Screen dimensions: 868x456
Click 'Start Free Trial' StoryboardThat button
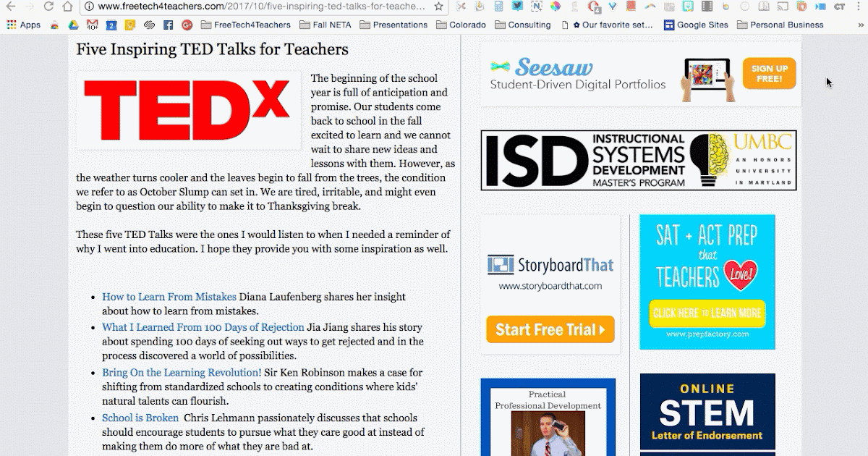point(550,329)
